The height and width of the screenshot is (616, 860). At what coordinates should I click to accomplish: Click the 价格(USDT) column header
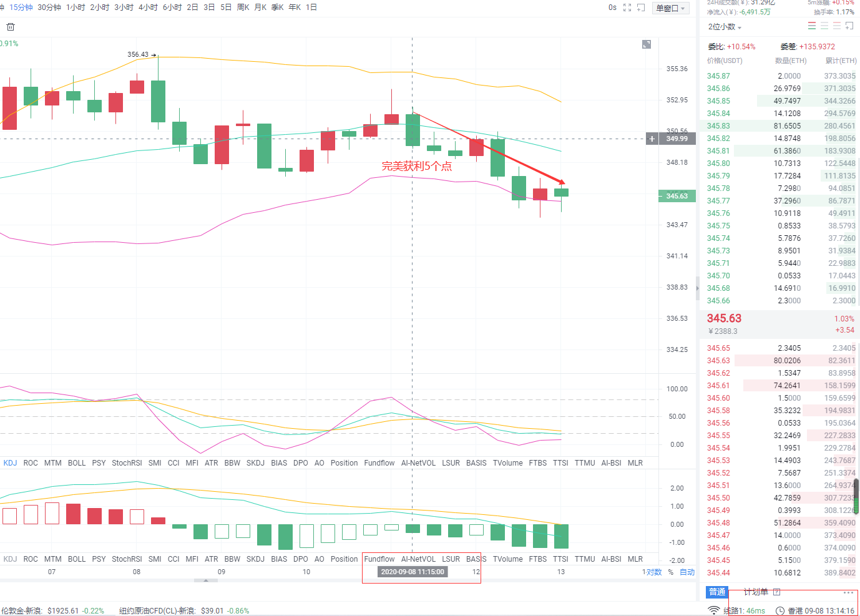[x=725, y=61]
